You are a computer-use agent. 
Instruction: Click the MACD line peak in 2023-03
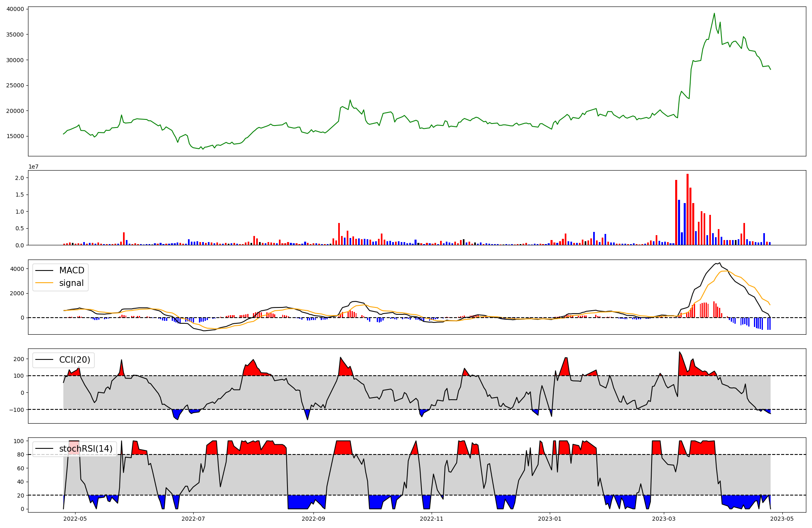pyautogui.click(x=719, y=263)
